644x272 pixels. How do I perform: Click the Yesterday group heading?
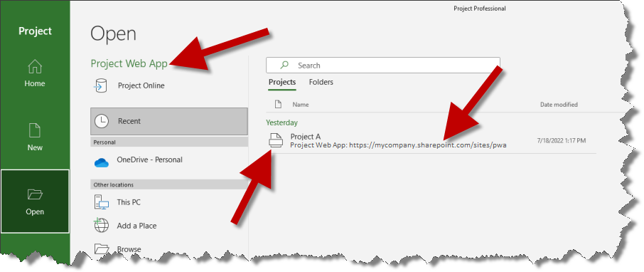pos(281,122)
